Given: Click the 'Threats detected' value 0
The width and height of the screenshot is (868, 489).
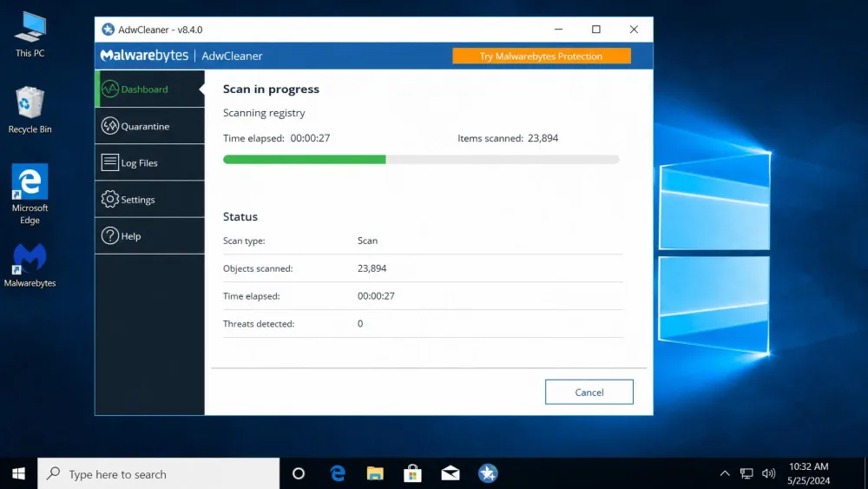Looking at the screenshot, I should [360, 323].
